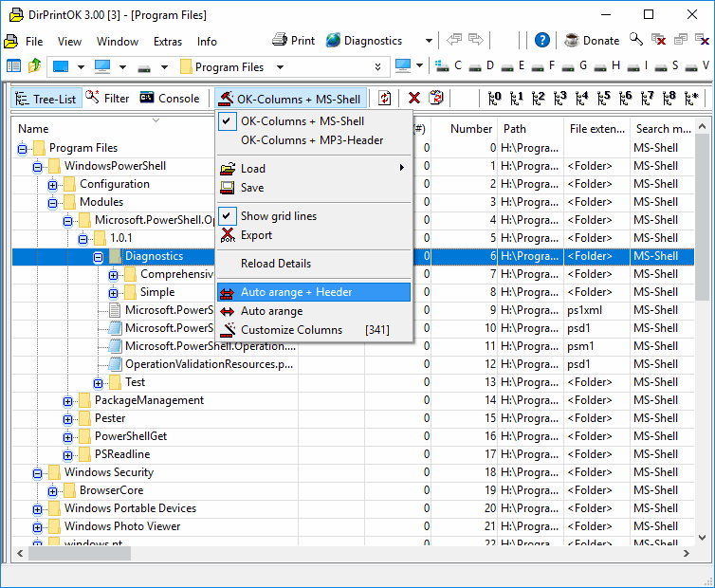
Task: Click the tree level 0 icon
Action: (494, 98)
